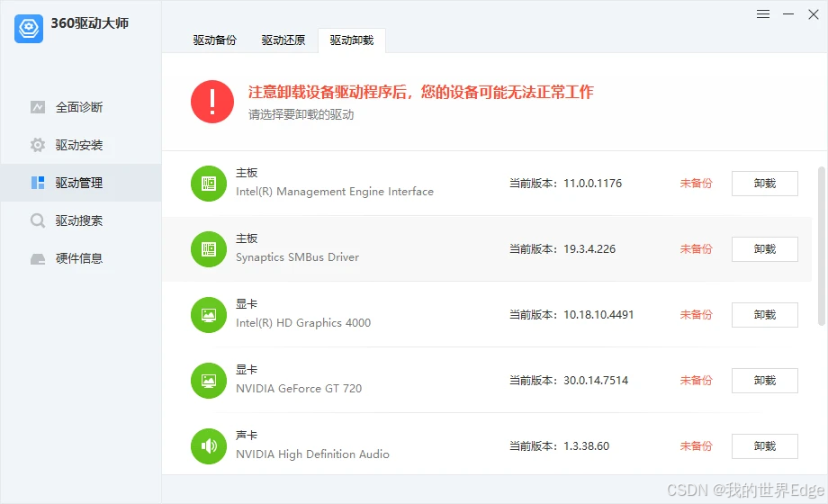
Task: Select the NVIDIA High Definition Audio text
Action: [312, 454]
